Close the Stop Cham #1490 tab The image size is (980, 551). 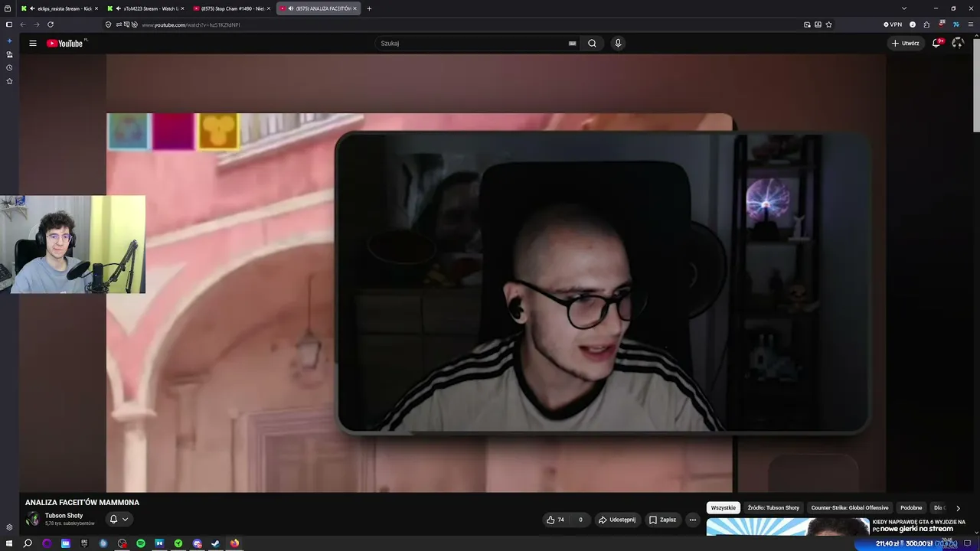269,8
